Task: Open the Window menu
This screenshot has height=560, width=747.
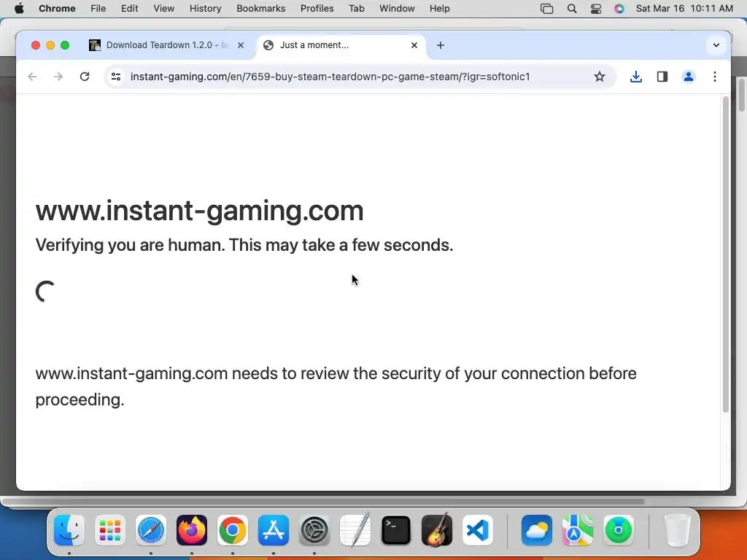Action: point(397,9)
